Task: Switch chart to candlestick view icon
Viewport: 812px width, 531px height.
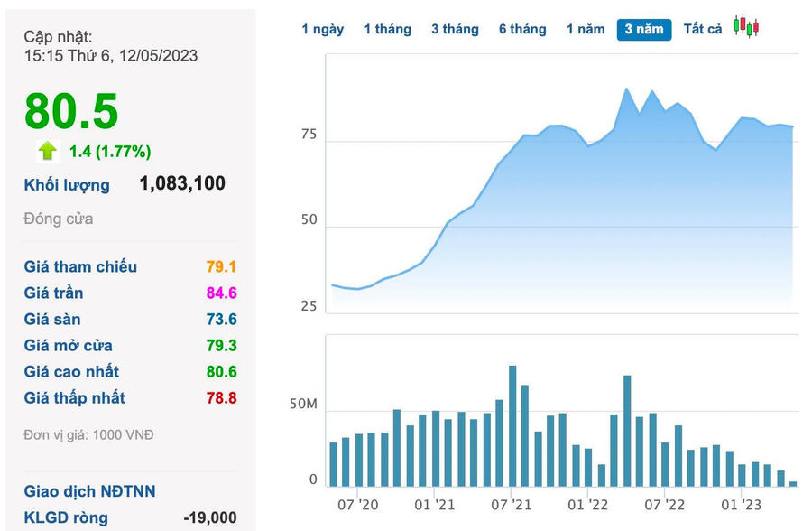Action: [745, 27]
